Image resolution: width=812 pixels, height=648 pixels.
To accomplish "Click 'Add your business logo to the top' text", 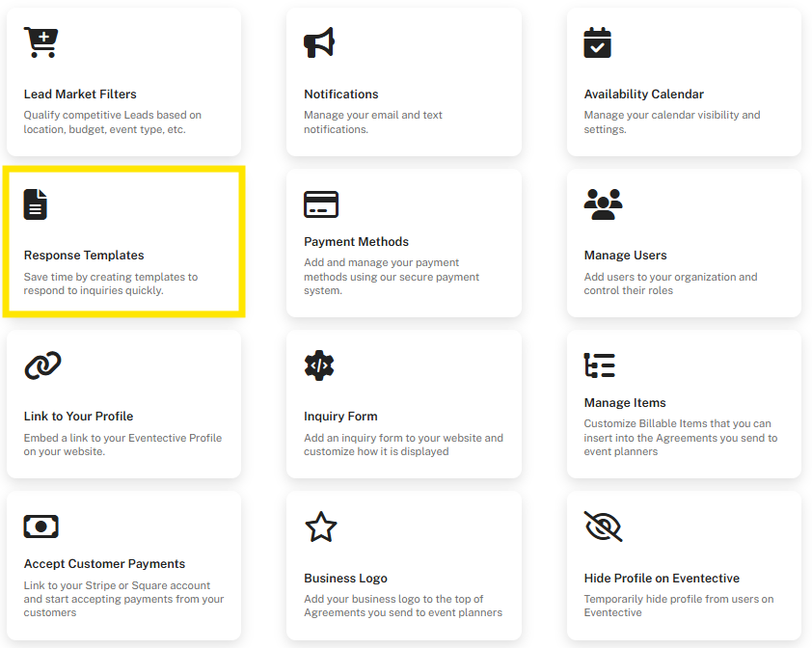I will point(403,606).
